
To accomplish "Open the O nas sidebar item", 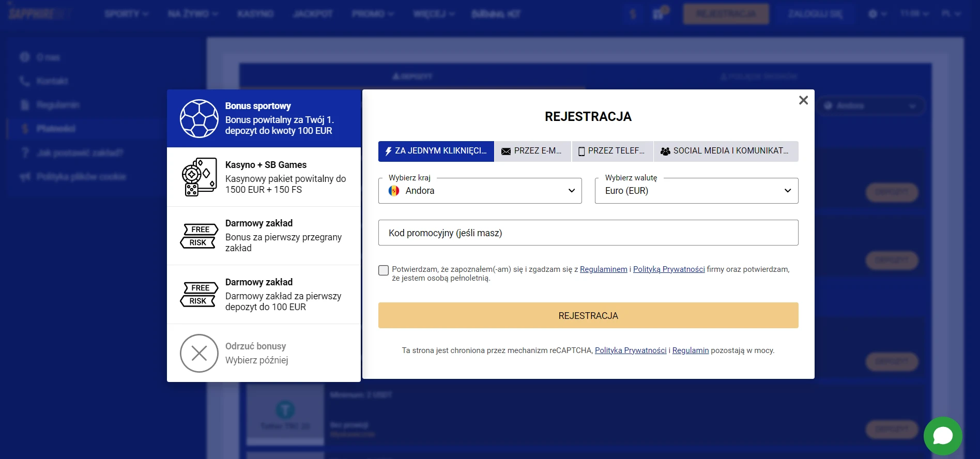I will 48,57.
